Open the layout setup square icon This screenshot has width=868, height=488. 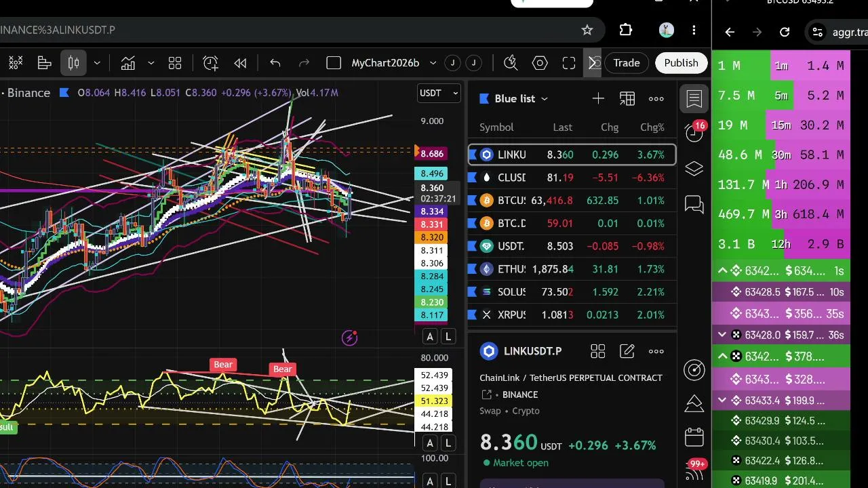(x=334, y=63)
